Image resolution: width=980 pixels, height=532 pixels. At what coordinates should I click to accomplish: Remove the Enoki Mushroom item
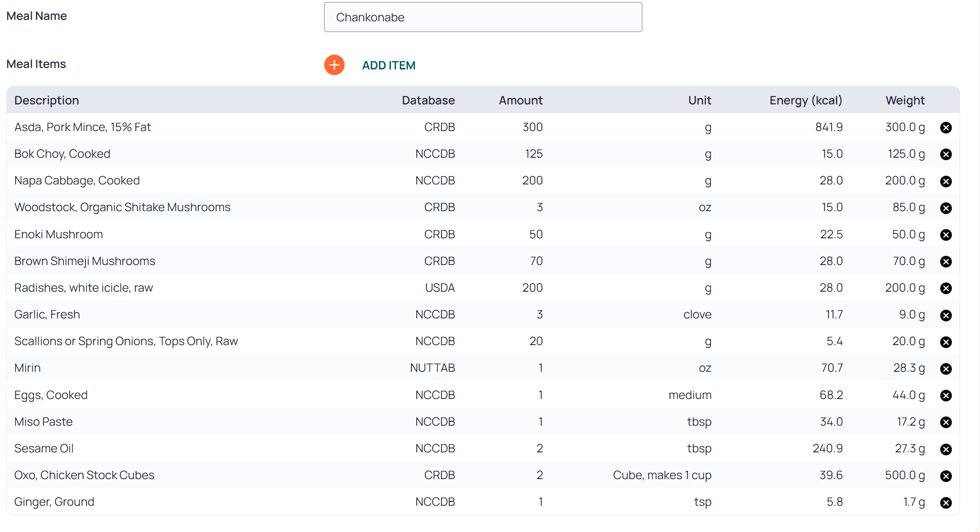[946, 235]
